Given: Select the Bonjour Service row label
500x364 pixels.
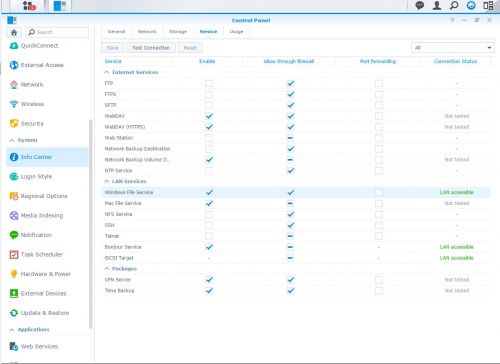Looking at the screenshot, I should 123,247.
